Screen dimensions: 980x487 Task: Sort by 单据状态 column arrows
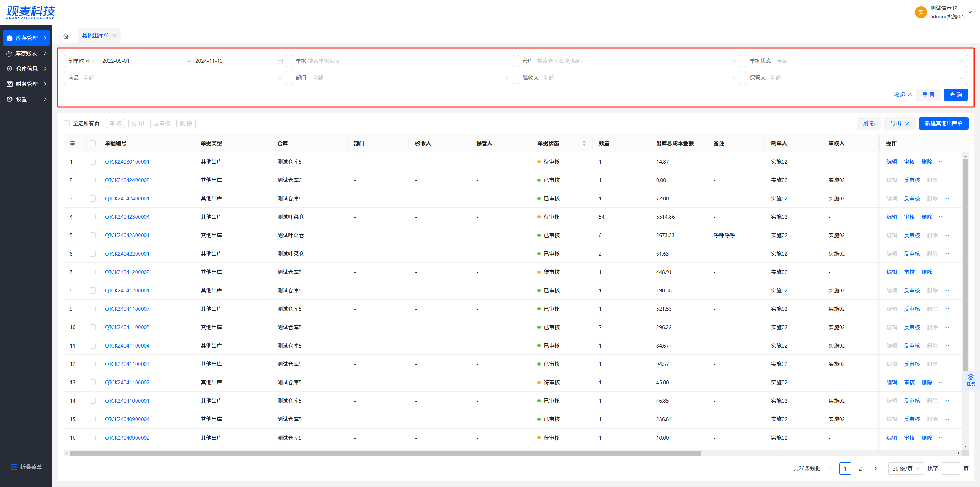(584, 143)
